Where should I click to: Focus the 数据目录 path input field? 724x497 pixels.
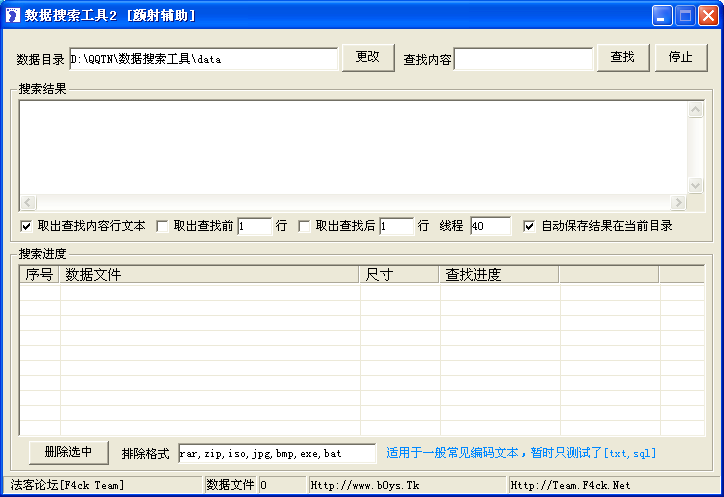[x=204, y=59]
